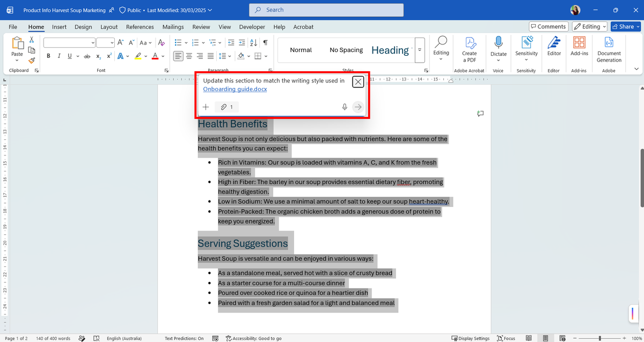Toggle bold formatting

tap(48, 56)
